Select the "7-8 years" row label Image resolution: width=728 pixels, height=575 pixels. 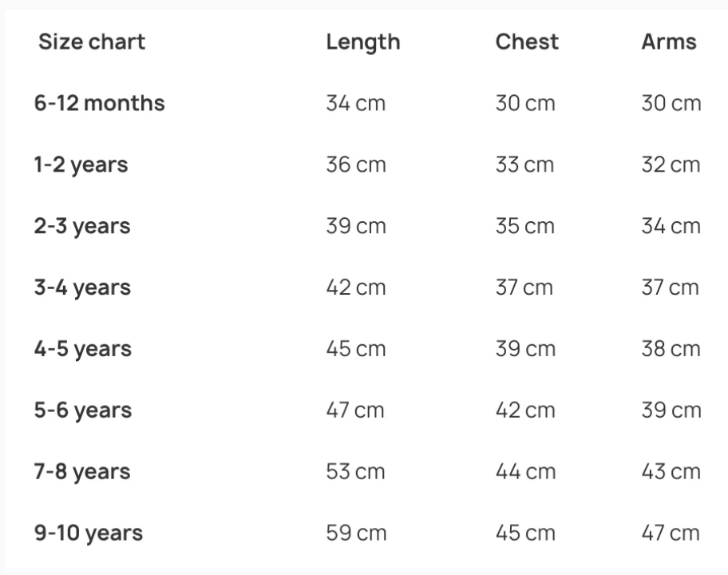coord(82,472)
